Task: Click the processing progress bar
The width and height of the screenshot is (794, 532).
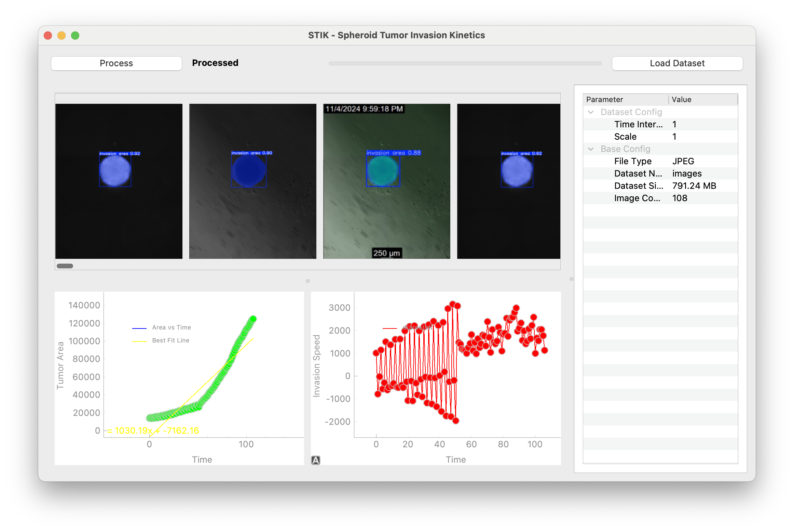Action: 465,64
